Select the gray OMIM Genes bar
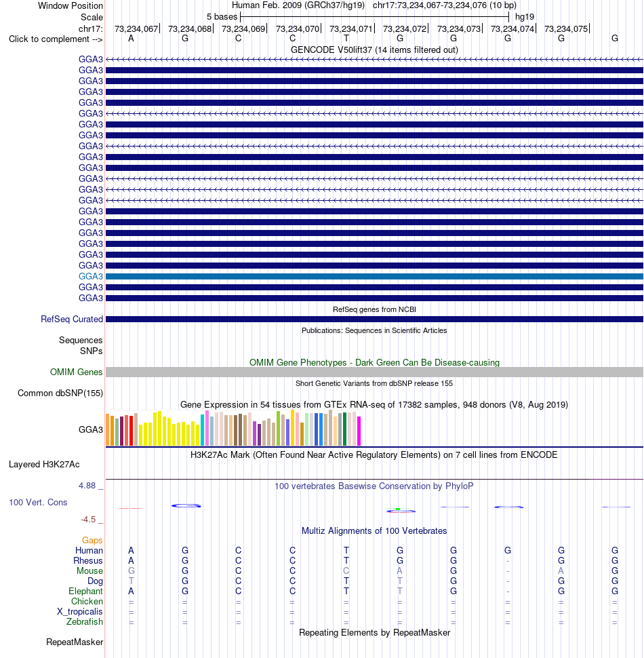Screen dimensions: 644x658 click(374, 372)
